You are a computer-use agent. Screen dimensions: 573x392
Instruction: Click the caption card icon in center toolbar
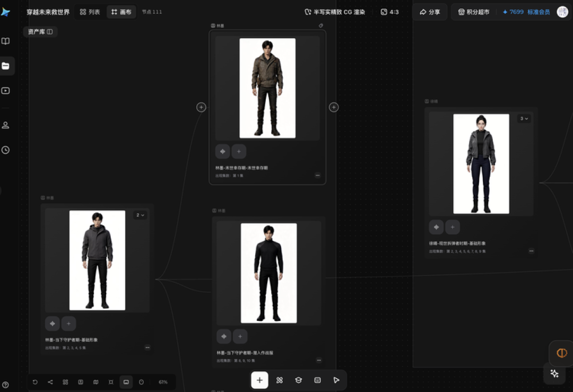point(318,380)
